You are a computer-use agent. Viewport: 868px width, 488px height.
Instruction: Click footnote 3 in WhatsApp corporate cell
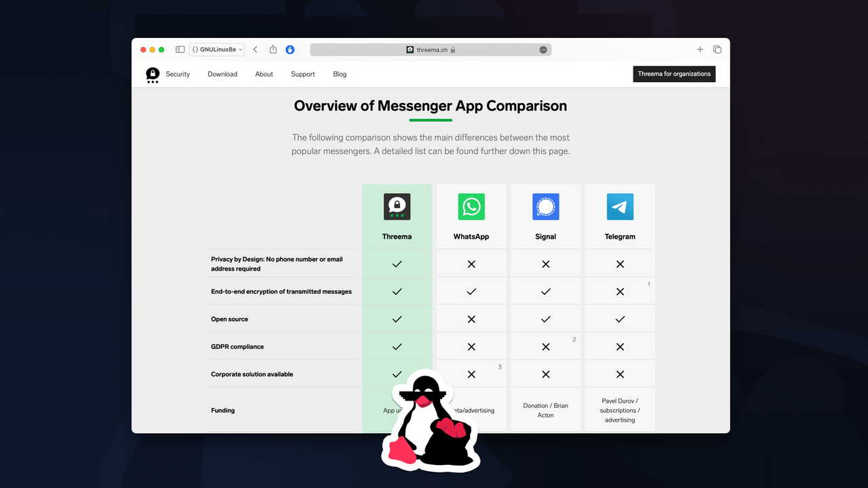coord(500,367)
